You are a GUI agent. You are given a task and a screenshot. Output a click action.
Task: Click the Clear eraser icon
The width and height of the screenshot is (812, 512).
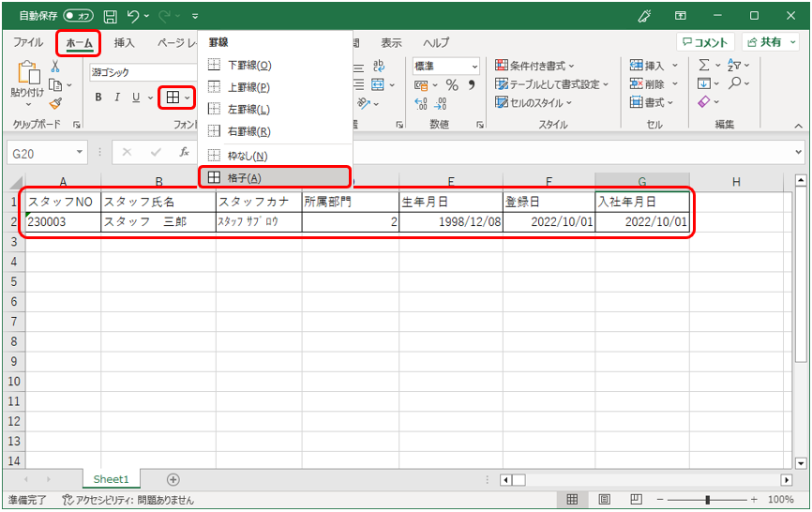click(x=704, y=102)
